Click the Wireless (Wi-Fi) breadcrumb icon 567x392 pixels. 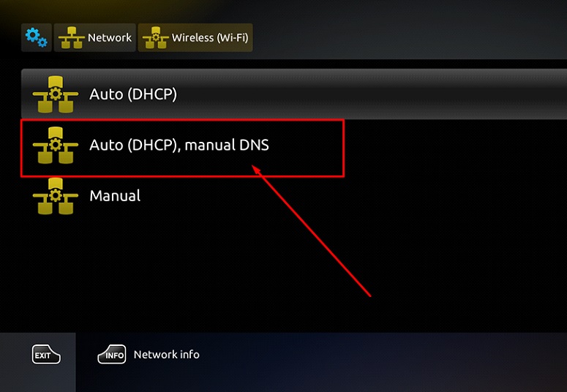[x=156, y=37]
